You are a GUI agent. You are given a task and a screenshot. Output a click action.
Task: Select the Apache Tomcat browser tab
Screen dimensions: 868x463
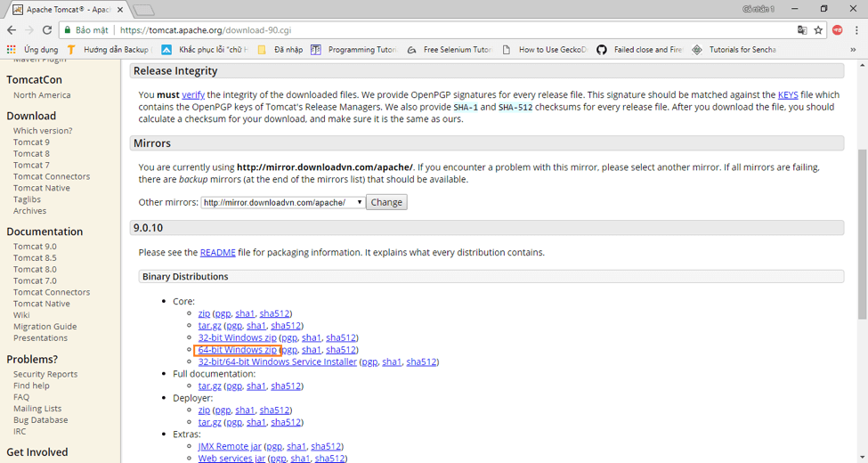tap(68, 10)
